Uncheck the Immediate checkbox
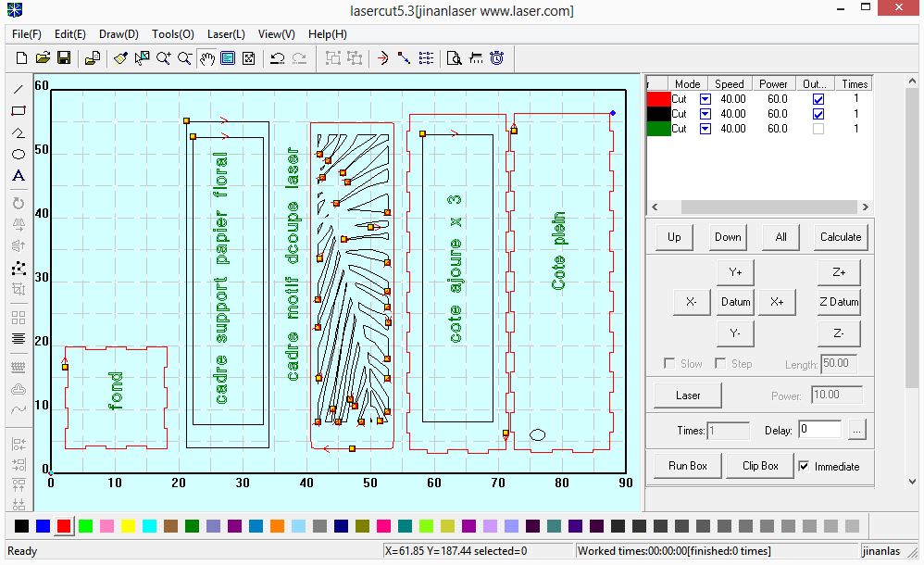Screen dimensions: 924x565 click(804, 466)
